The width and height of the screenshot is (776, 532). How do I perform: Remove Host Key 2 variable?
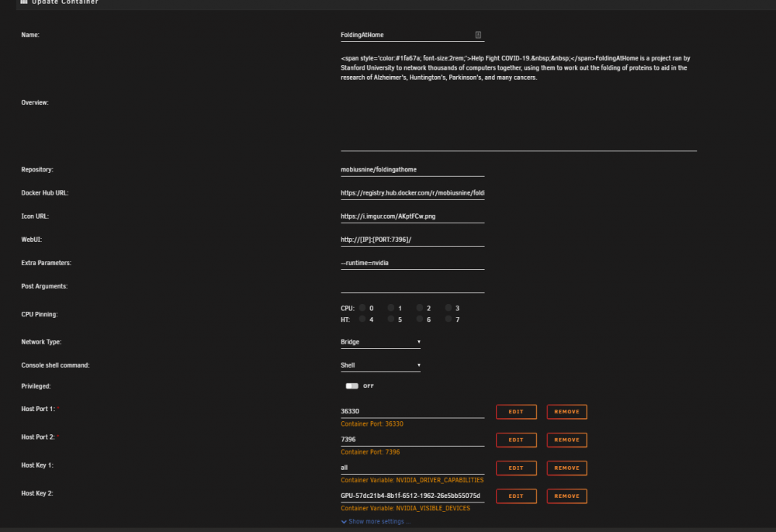566,496
